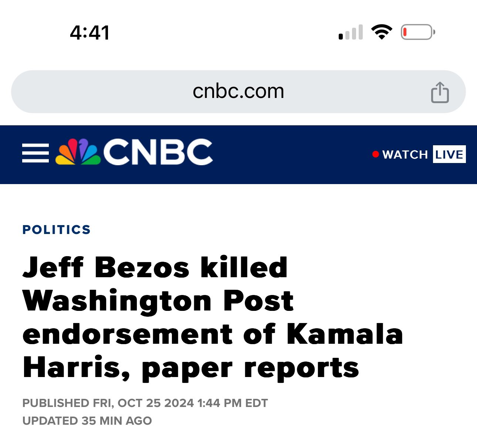
Task: Click "paper reports" in the headline
Action: (x=250, y=368)
